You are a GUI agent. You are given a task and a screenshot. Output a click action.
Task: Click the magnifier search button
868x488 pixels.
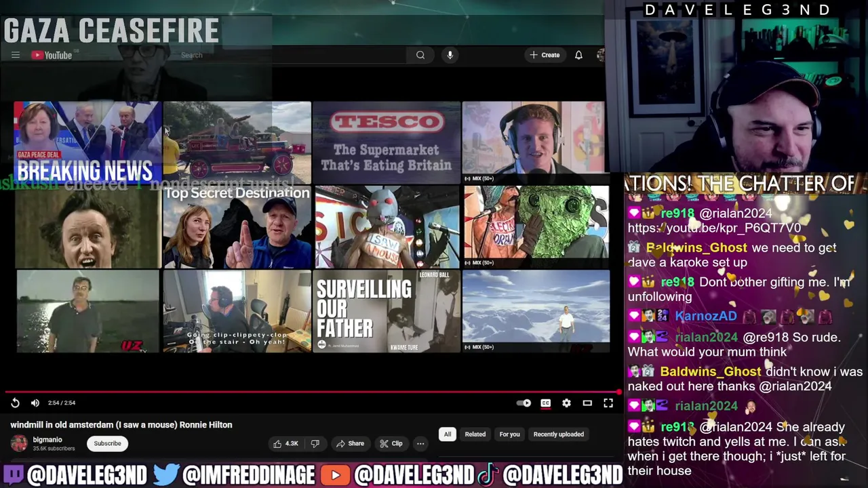(x=420, y=55)
